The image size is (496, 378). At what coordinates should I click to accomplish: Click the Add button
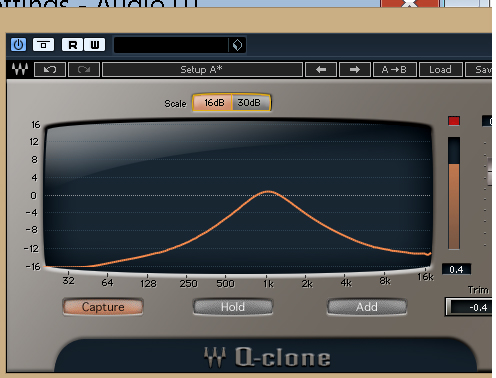(x=367, y=307)
